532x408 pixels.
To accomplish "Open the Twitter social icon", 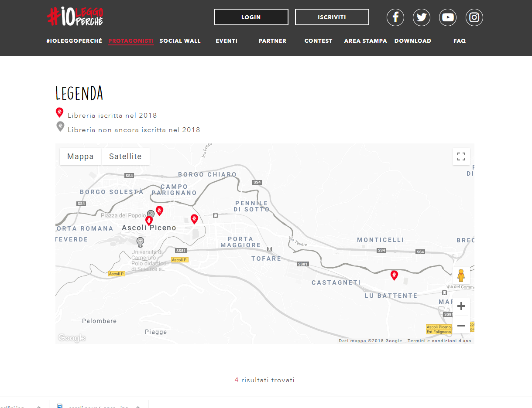I will (x=422, y=17).
